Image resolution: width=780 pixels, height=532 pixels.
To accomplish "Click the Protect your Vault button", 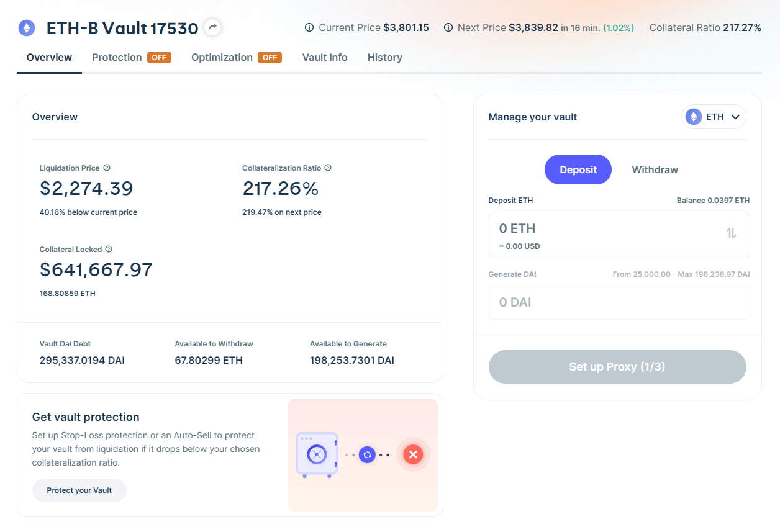I will click(79, 490).
